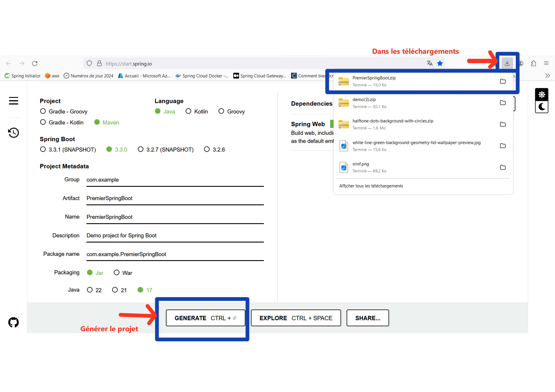
Task: Open Accueil - Microsoft Az... bookmark
Action: (144, 76)
